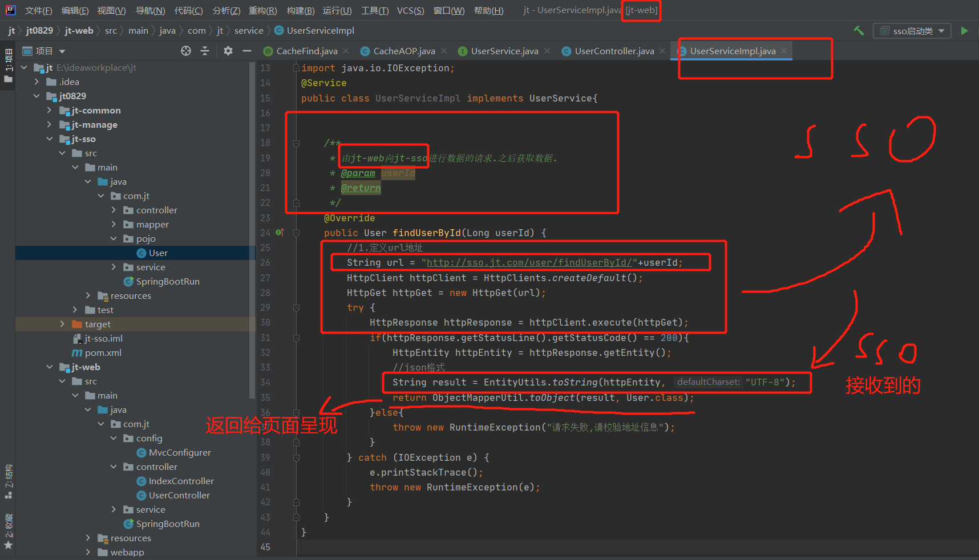Expand the .idea folder

[37, 82]
